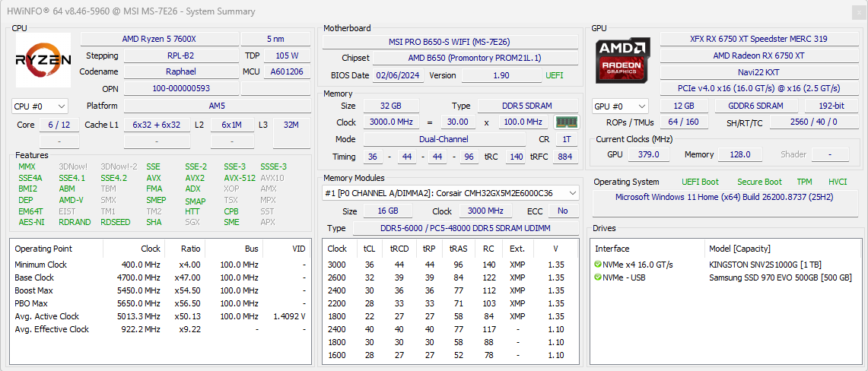Click the 64 / 160 ROPs/TMUs value

684,122
